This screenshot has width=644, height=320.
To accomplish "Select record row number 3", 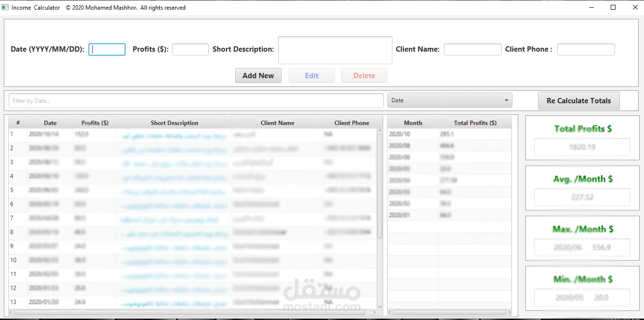I will (192, 162).
